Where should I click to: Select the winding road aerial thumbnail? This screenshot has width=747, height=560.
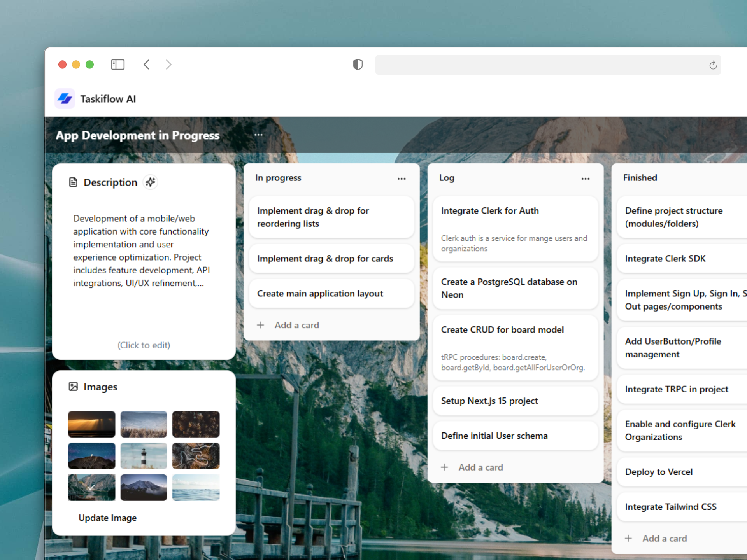pos(196,456)
